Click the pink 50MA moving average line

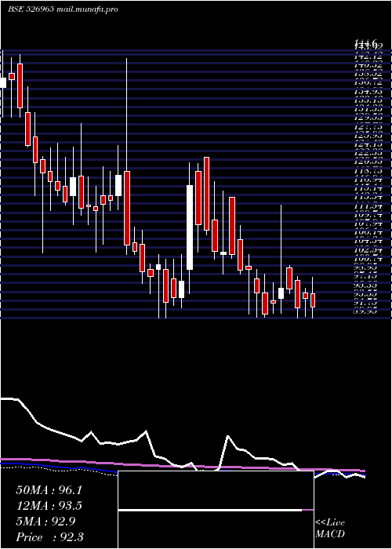pos(182,465)
